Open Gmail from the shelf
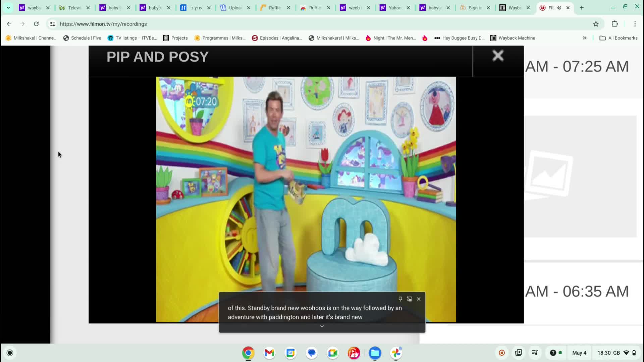The width and height of the screenshot is (644, 362). (x=269, y=353)
